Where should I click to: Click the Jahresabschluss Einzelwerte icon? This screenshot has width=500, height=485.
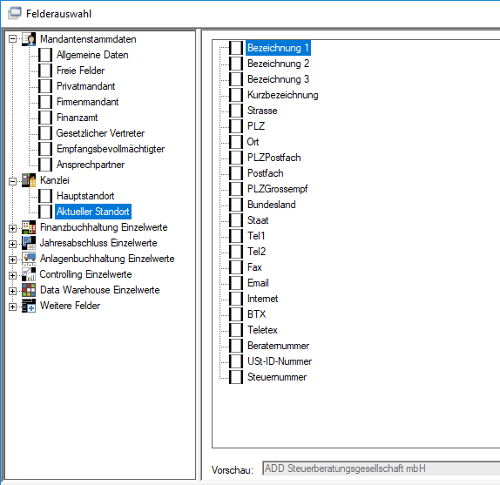point(29,243)
